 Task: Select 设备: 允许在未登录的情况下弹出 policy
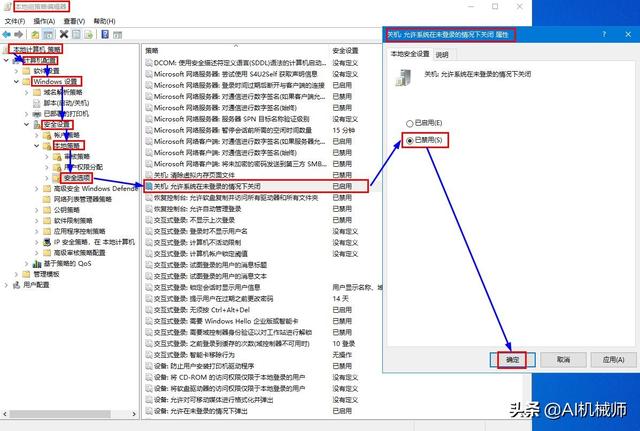201,411
